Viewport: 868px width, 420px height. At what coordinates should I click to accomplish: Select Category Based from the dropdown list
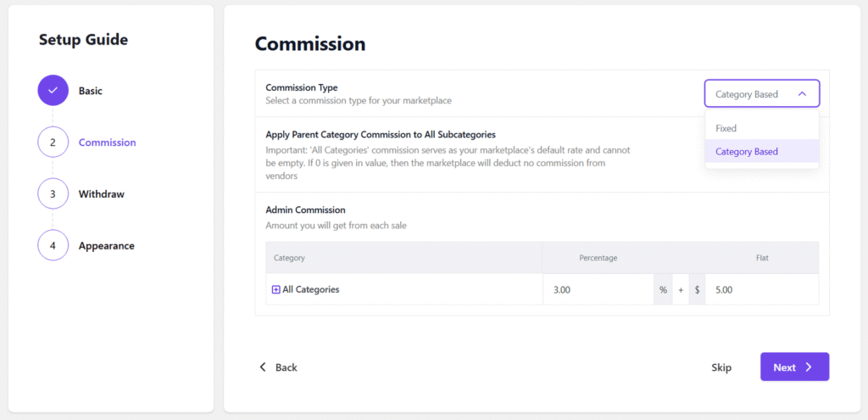(747, 152)
